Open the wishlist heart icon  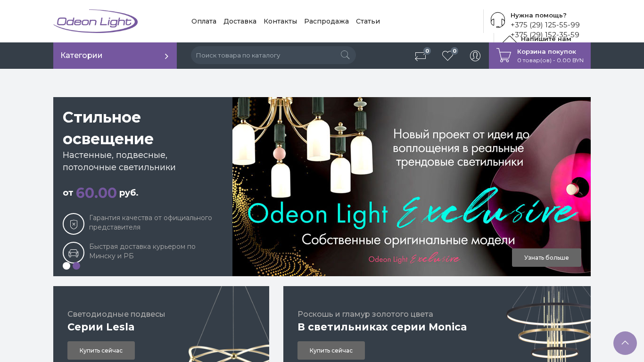coord(448,56)
